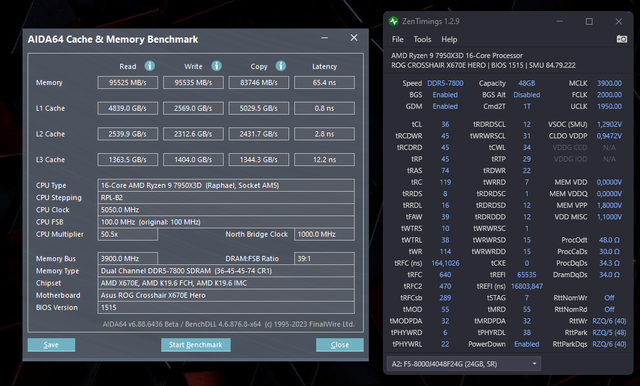Click tREFI value 65535
This screenshot has width=640, height=386.
point(527,275)
